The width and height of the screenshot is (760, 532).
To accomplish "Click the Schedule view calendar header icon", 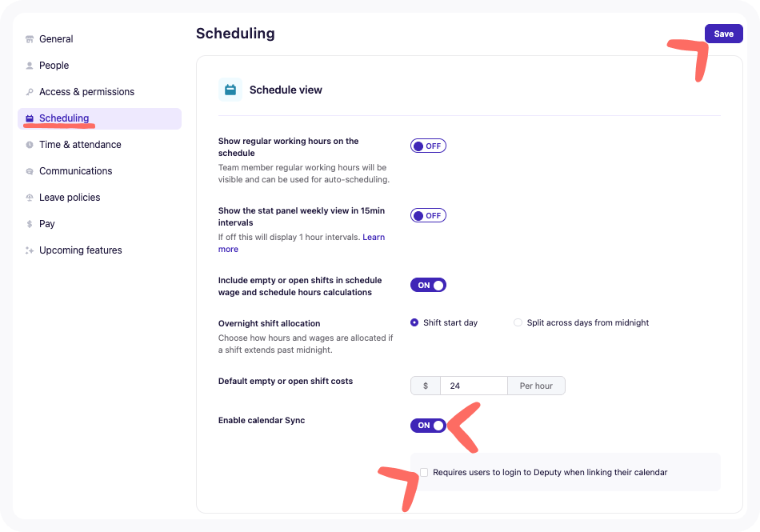I will pos(230,90).
